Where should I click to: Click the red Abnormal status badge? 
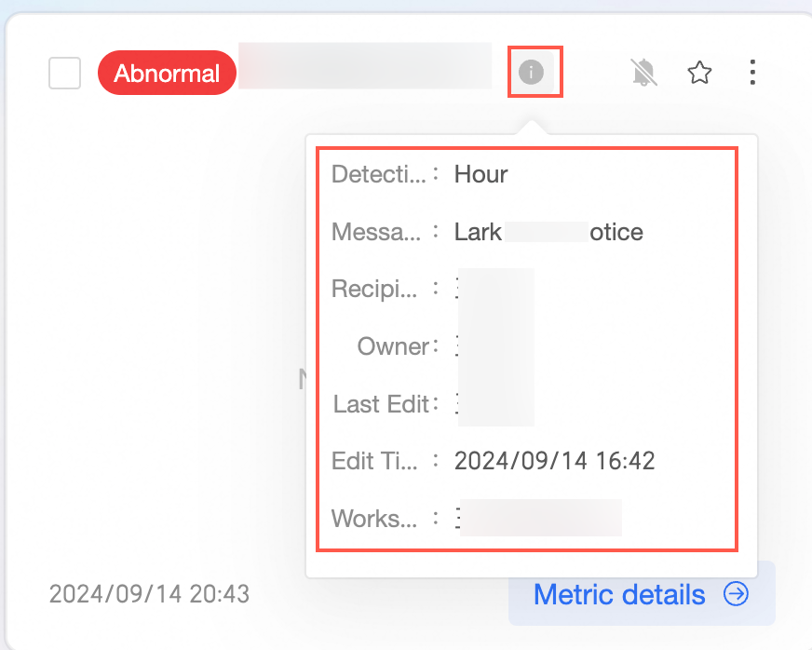point(167,73)
